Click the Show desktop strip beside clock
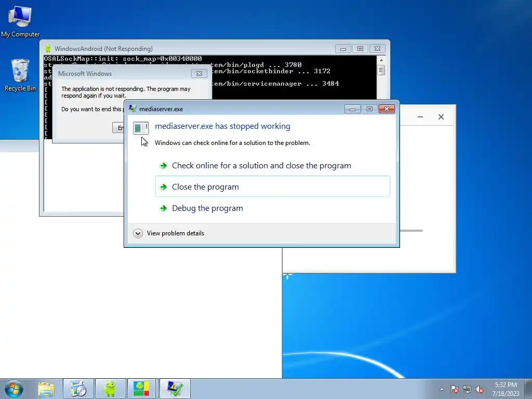The width and height of the screenshot is (532, 399). coord(528,389)
